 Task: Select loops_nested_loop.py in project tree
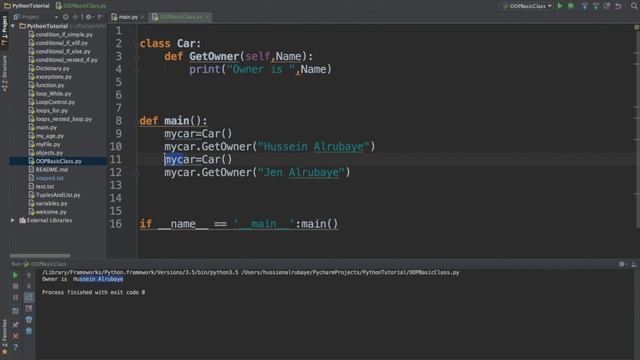[x=60, y=119]
